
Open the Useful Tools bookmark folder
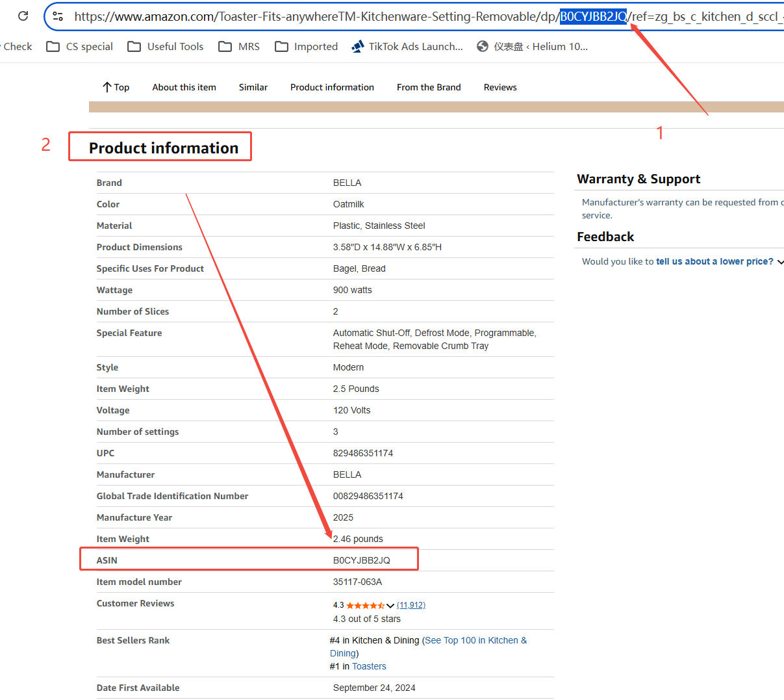pos(166,47)
